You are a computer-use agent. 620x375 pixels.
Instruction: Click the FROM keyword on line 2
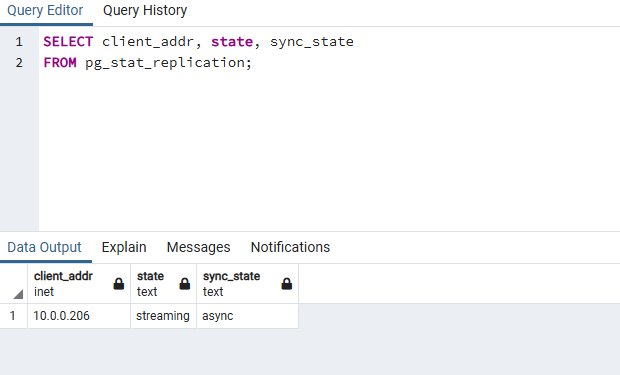[60, 62]
